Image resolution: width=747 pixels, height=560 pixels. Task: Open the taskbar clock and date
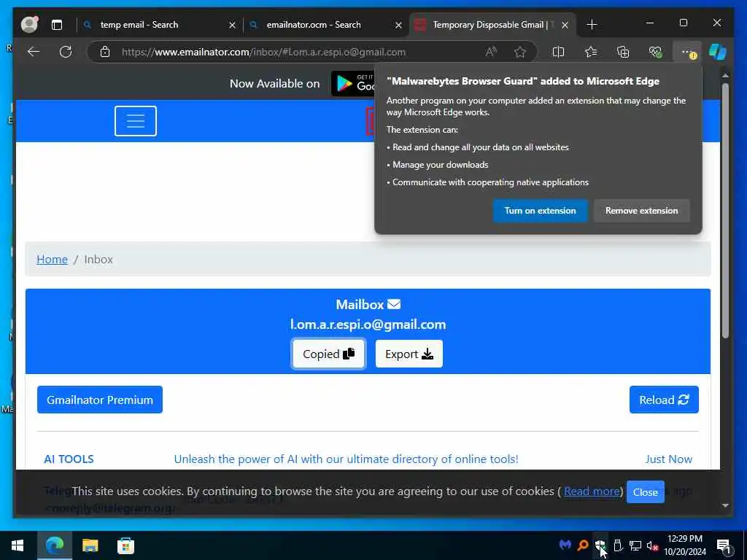684,545
